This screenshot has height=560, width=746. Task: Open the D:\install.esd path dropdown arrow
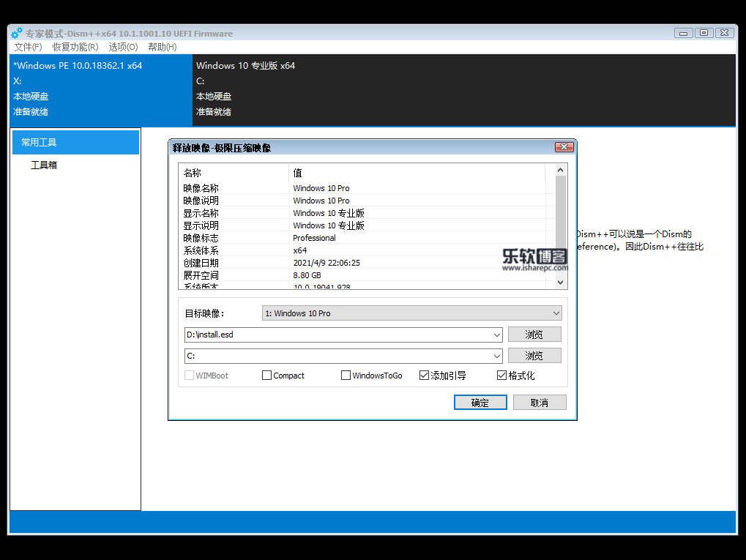click(497, 335)
